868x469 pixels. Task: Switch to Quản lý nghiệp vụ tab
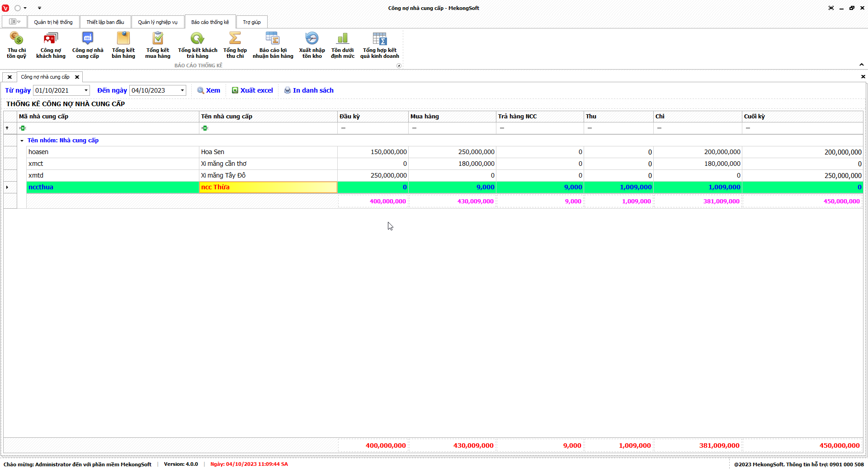click(157, 22)
